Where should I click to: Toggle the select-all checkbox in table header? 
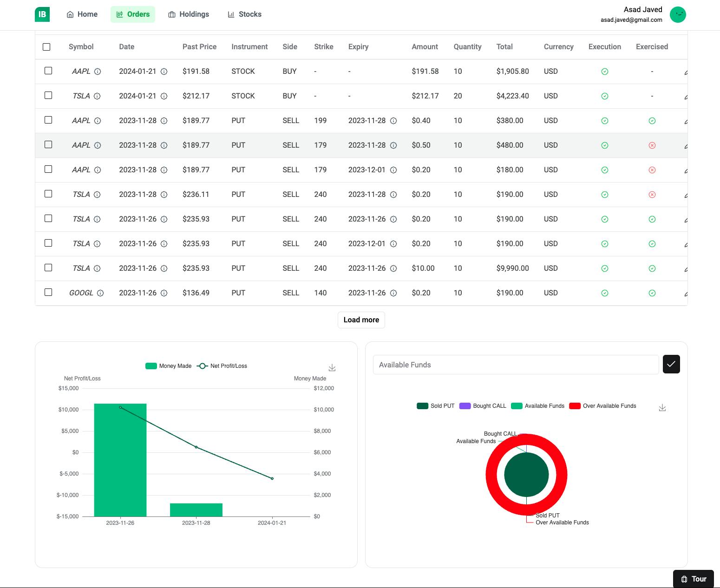pos(46,47)
